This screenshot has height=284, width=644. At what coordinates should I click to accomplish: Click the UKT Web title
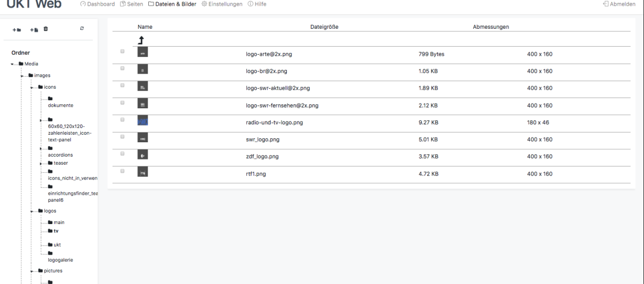(34, 4)
